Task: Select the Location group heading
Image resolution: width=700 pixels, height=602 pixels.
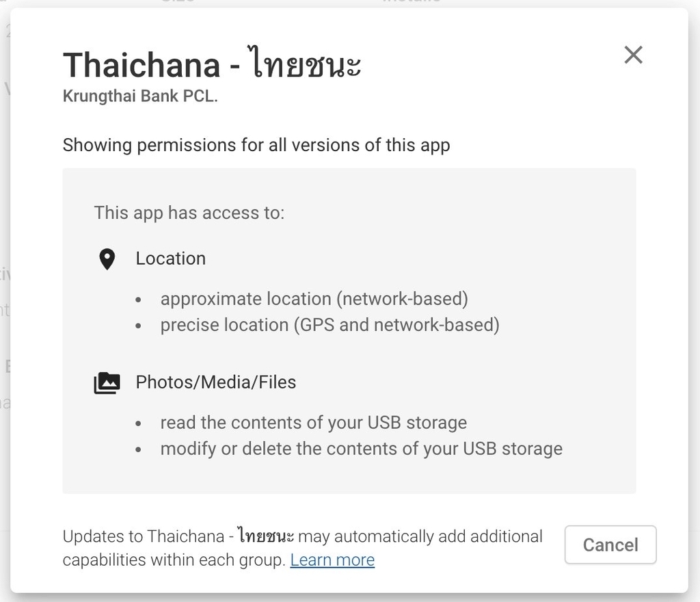Action: 170,259
